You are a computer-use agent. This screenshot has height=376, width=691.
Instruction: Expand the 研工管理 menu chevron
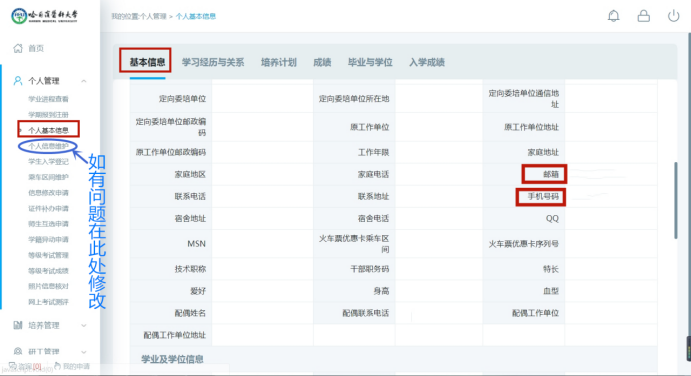pos(84,352)
